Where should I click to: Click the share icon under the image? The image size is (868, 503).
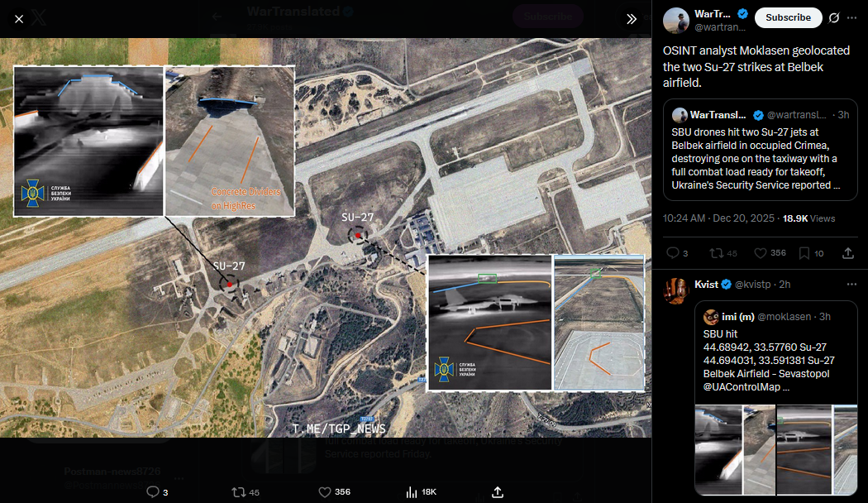click(498, 492)
